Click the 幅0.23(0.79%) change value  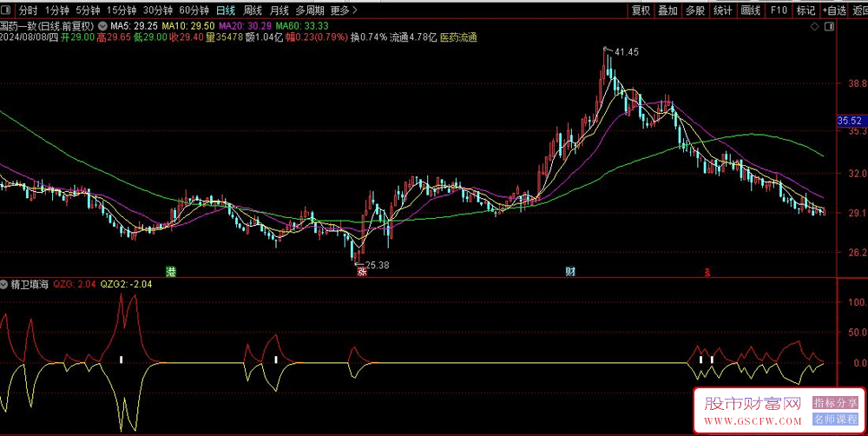317,37
